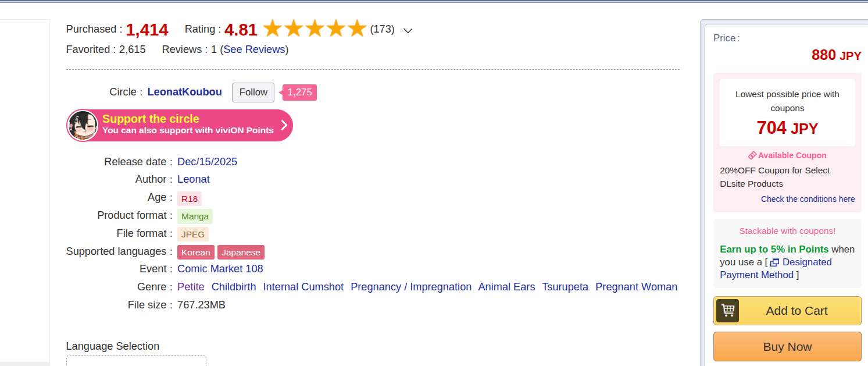Screen dimensions: 868x366
Task: Click the Buy Now button
Action: (x=787, y=347)
